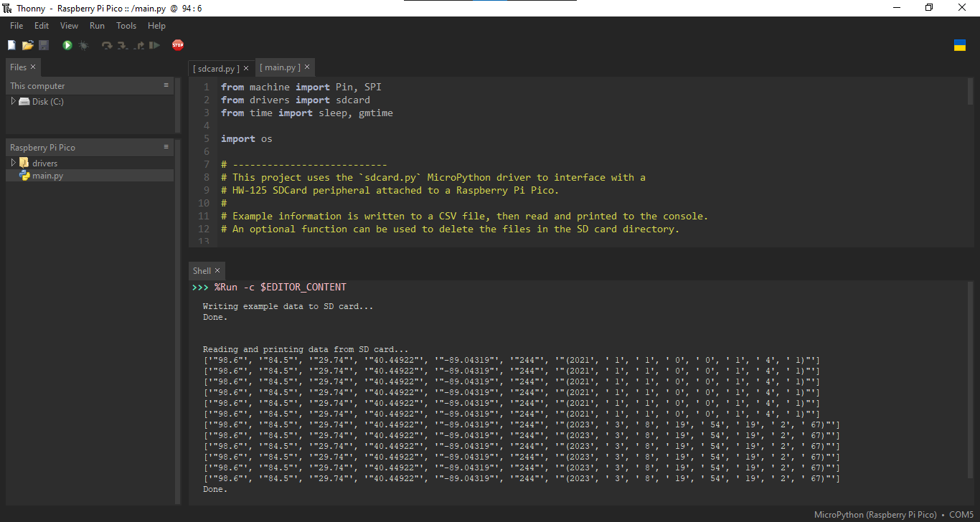Open the Tools menu
This screenshot has height=522, width=980.
(x=126, y=25)
